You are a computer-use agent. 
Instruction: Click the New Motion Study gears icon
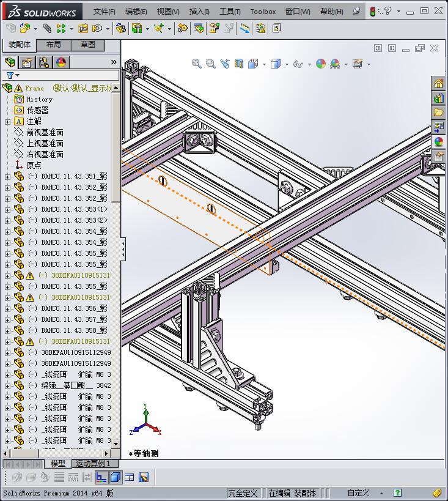click(182, 28)
